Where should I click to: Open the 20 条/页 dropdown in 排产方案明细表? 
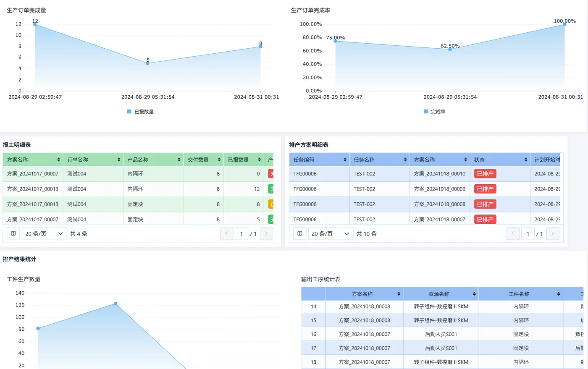pyautogui.click(x=331, y=233)
